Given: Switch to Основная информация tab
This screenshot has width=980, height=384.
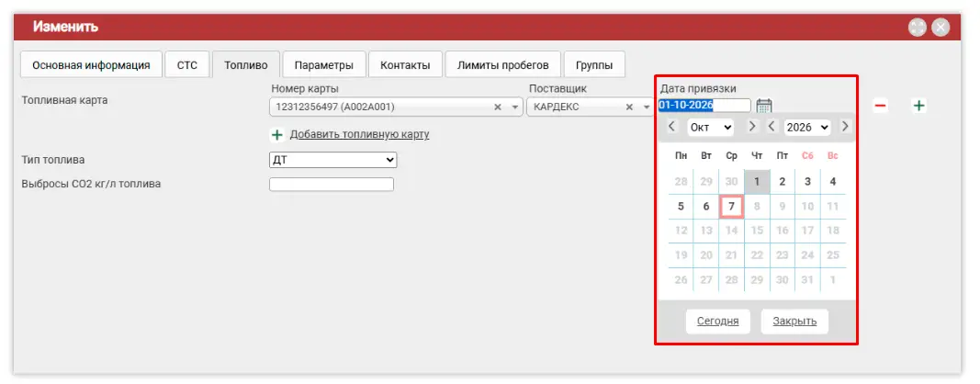Looking at the screenshot, I should [x=91, y=65].
